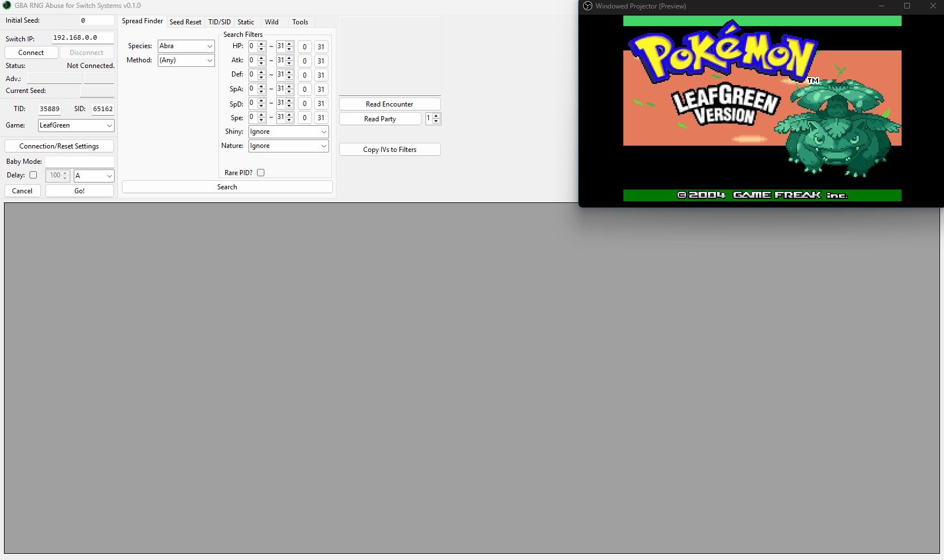Click the Spe minimum IV spinner
This screenshot has width=944, height=560.
click(x=258, y=117)
